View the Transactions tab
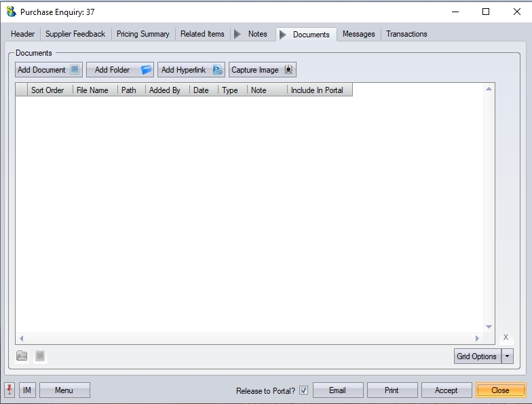The height and width of the screenshot is (404, 532). [406, 34]
